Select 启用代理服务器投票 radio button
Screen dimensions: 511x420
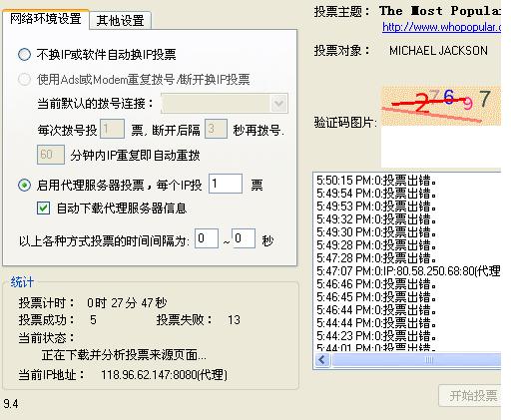[24, 185]
